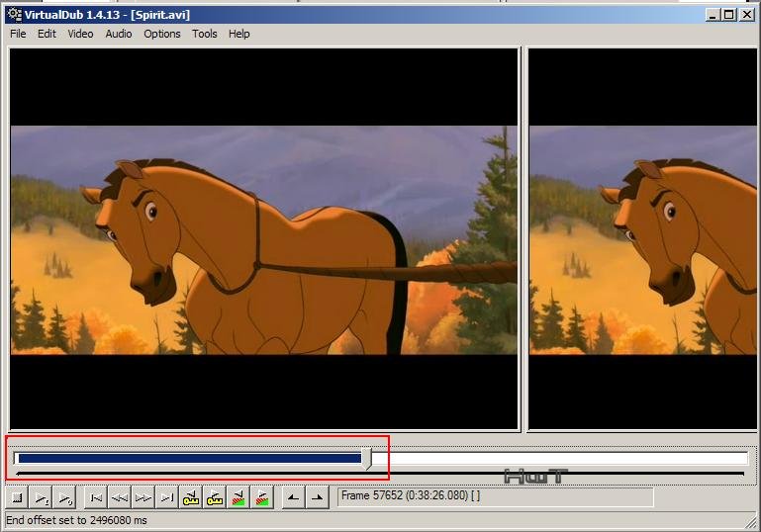This screenshot has width=761, height=532.
Task: Click the blue selected range on the seek bar
Action: tap(190, 458)
